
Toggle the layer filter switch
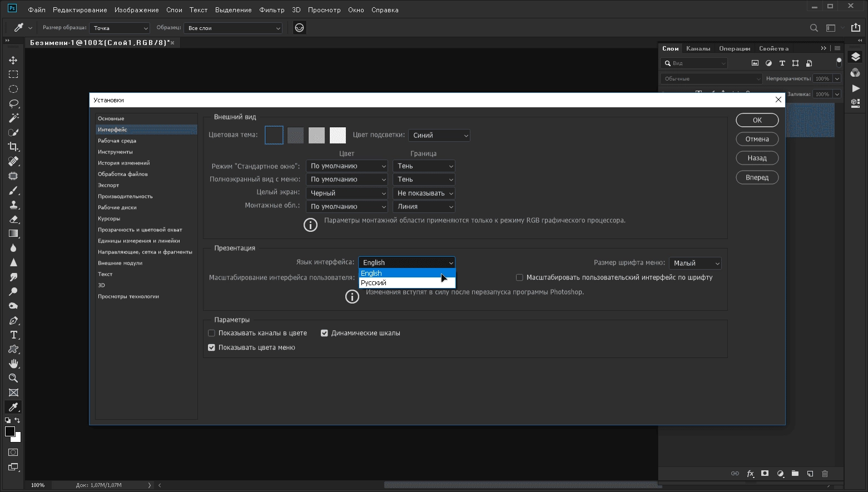click(x=839, y=62)
